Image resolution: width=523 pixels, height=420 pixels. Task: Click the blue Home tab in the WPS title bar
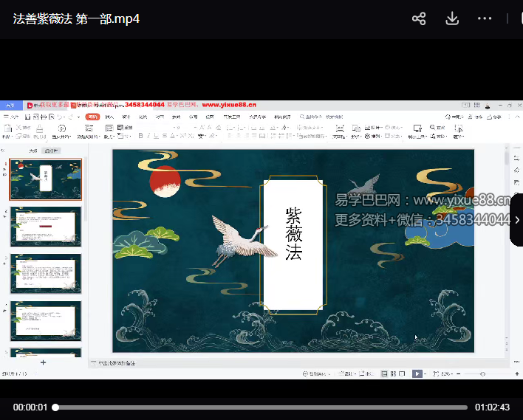(11, 106)
